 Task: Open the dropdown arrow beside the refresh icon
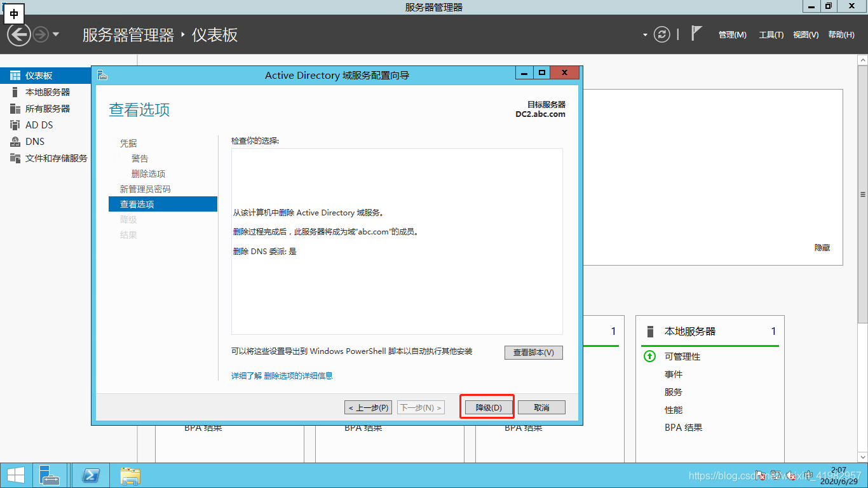tap(646, 35)
